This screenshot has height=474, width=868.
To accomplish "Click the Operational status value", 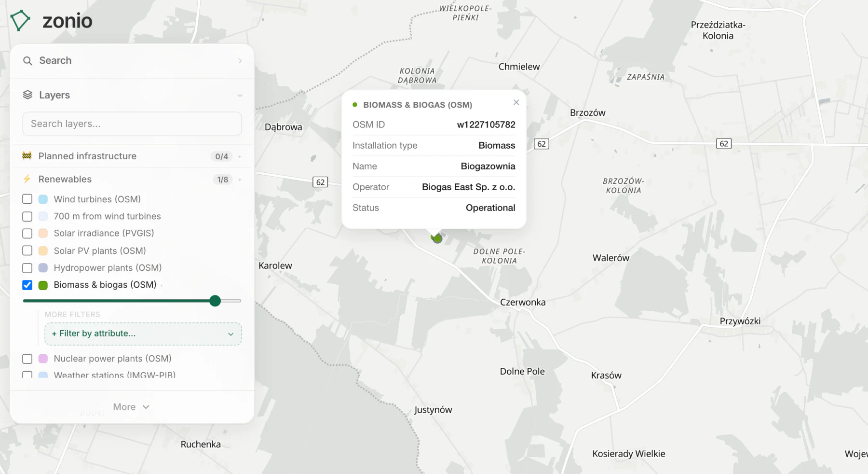I will pos(490,208).
